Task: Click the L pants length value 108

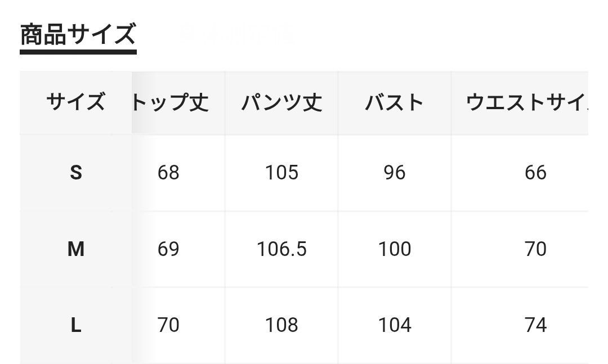Action: 281,325
